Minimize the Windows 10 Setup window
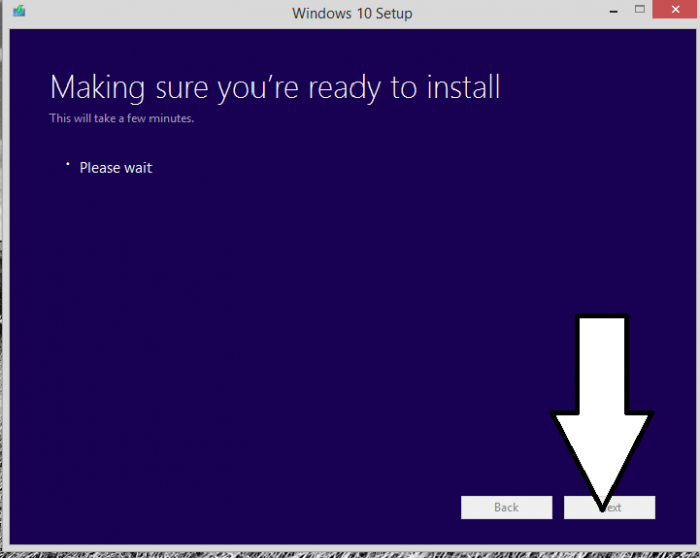 [x=614, y=10]
